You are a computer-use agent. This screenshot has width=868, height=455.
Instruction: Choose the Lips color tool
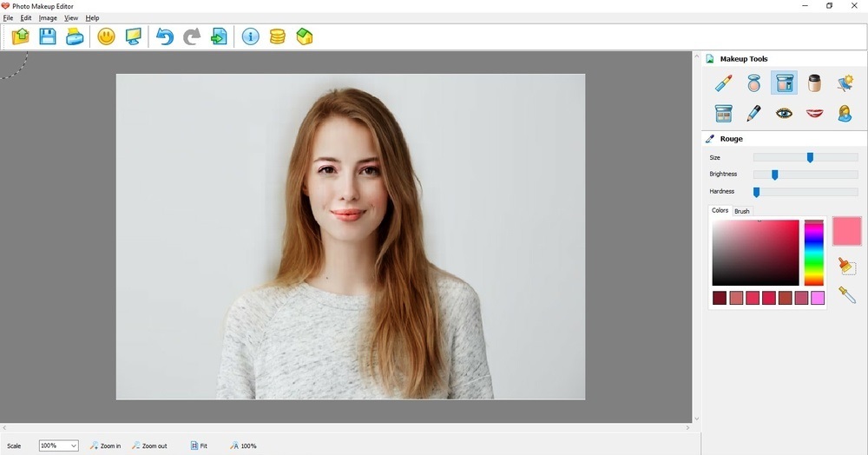814,113
